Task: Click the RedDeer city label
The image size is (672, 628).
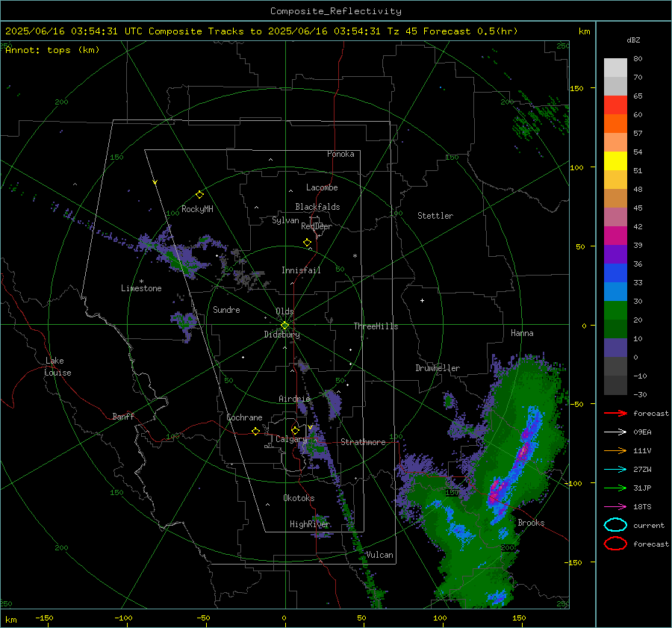Action: 317,226
